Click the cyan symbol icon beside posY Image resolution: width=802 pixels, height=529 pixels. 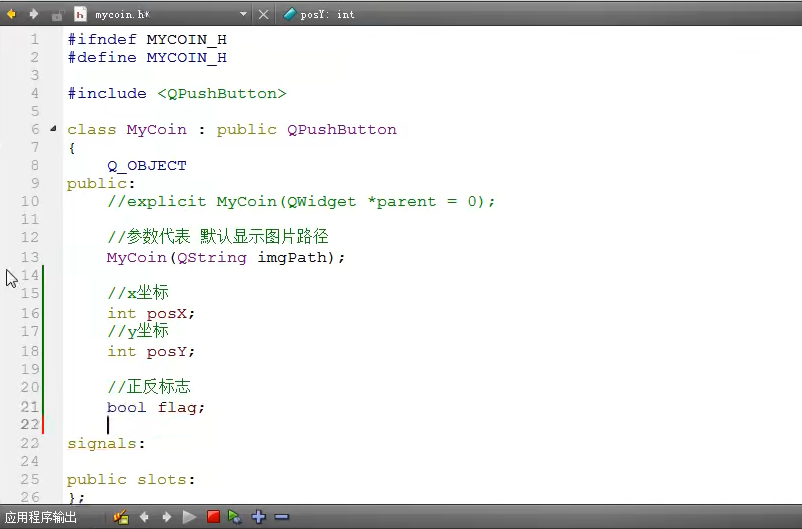[x=289, y=14]
